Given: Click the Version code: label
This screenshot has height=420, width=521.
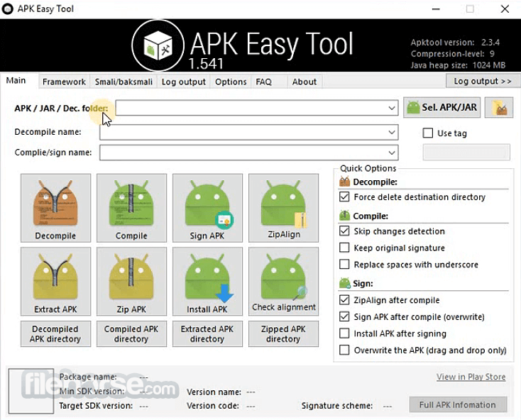Looking at the screenshot, I should (213, 406).
